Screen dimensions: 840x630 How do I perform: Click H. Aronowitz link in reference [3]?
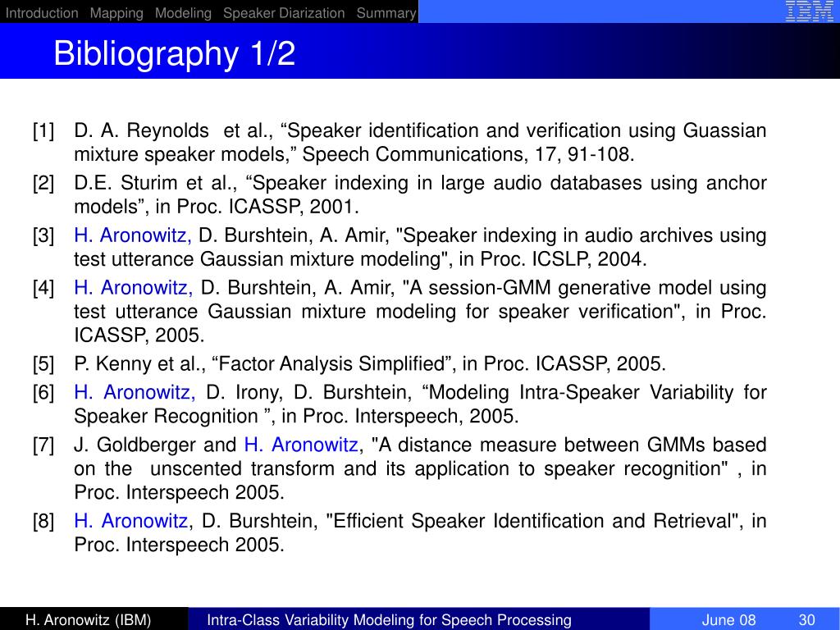[133, 235]
